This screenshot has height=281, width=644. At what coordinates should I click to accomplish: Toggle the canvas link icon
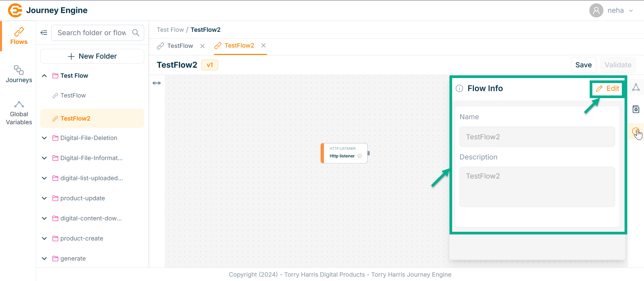tap(157, 83)
